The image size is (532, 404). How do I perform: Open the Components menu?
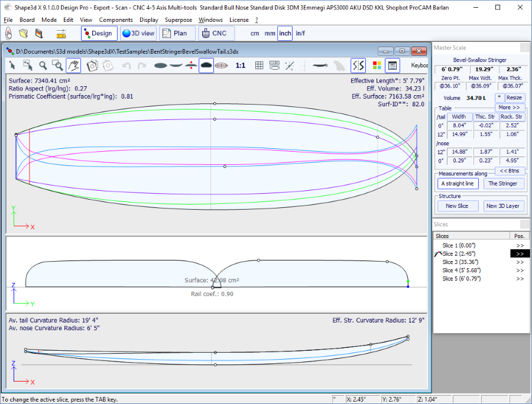coord(116,19)
